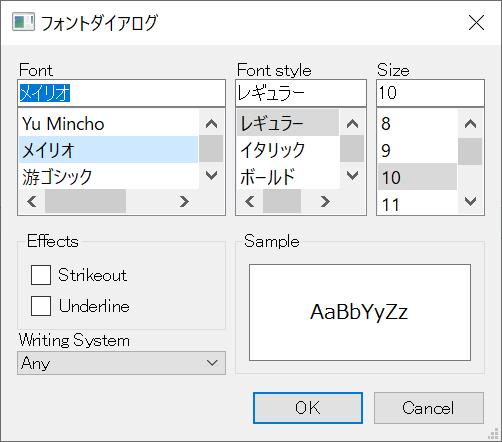
Task: Click into the Size text field
Action: pos(430,93)
